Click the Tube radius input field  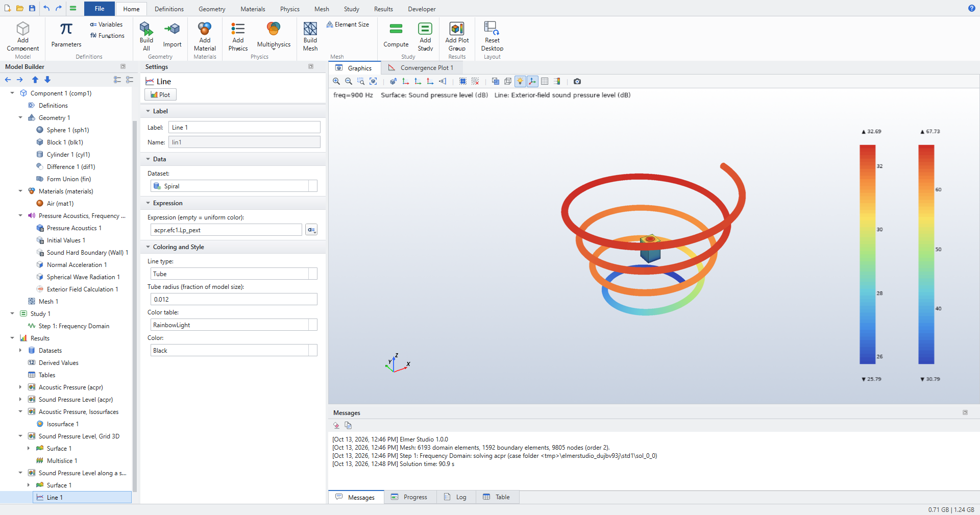[x=234, y=300]
